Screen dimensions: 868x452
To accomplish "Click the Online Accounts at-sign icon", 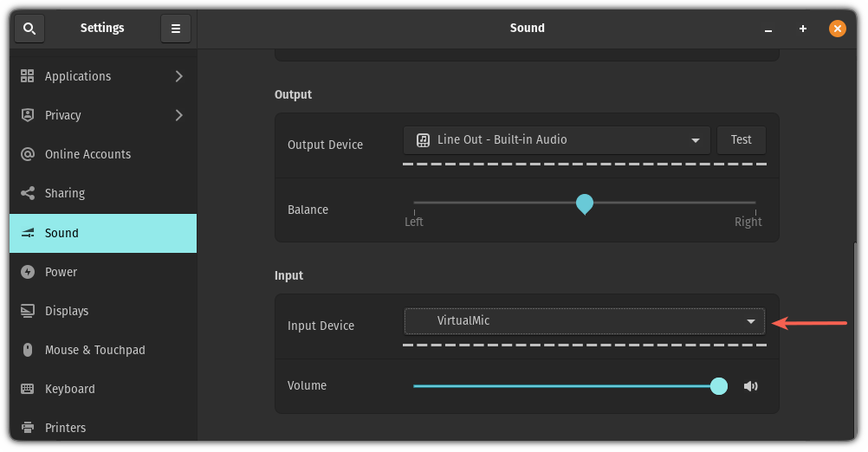I will click(x=28, y=154).
